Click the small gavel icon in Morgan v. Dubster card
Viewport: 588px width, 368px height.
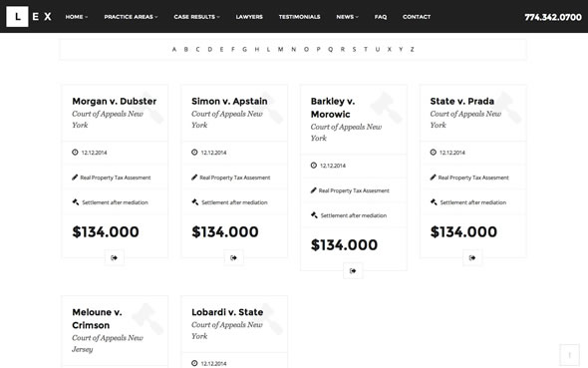(76, 201)
